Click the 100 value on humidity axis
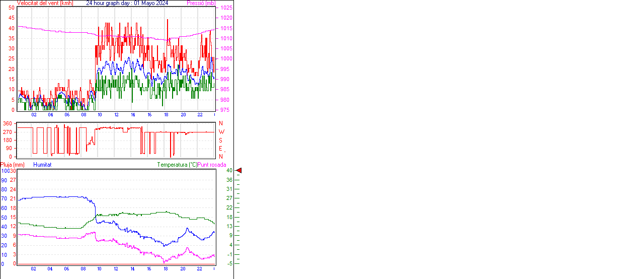Screen dimensions: 644x279 click(x=5, y=171)
